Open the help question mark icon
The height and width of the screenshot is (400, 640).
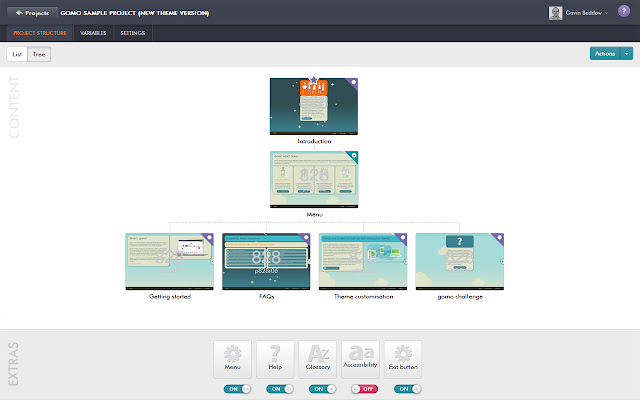(x=623, y=11)
